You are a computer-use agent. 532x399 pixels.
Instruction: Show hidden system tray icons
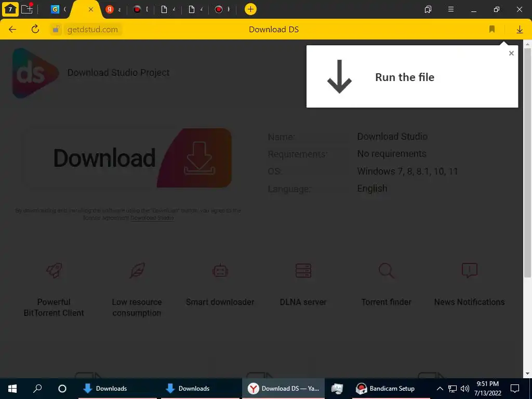click(x=440, y=389)
